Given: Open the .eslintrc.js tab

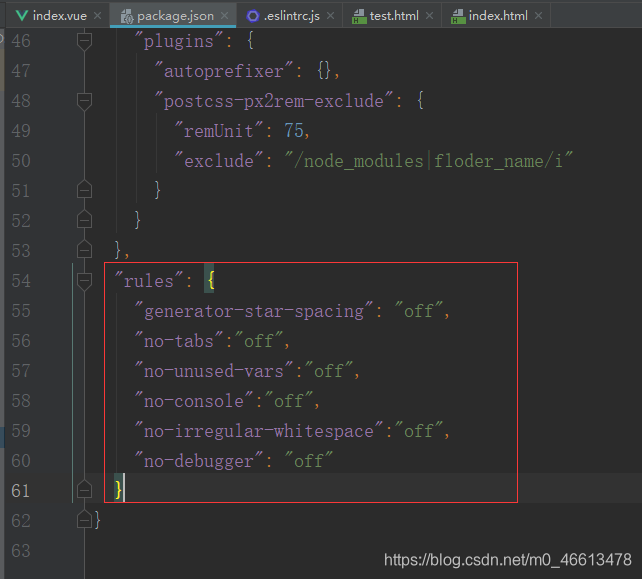Looking at the screenshot, I should click(289, 16).
